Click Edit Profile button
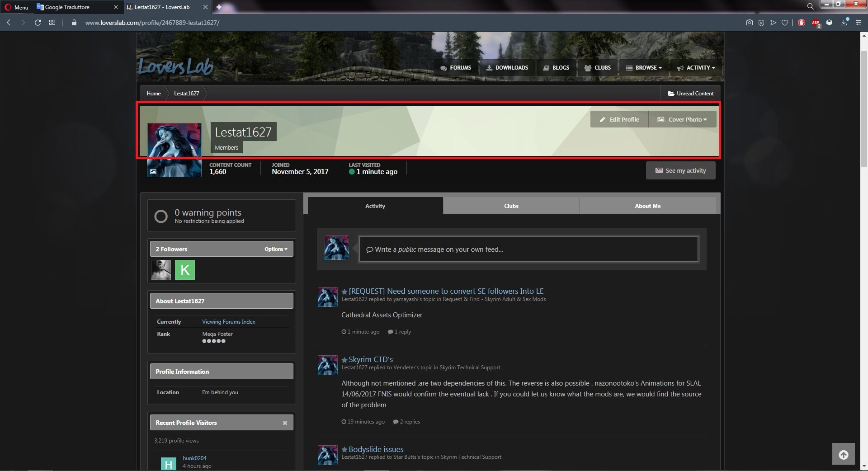Screen dimensions: 868x471 click(x=619, y=119)
